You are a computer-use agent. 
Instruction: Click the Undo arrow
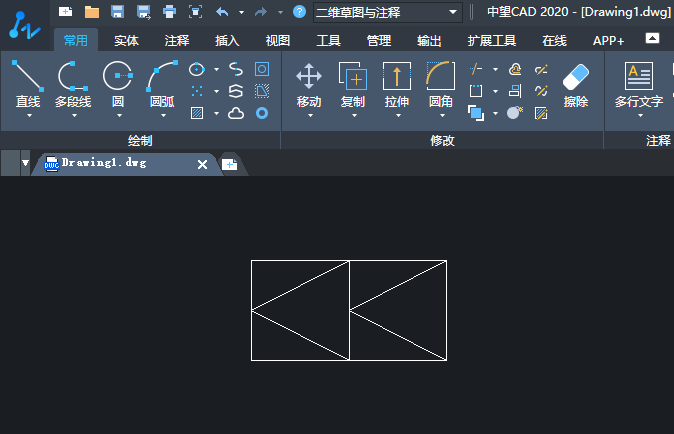point(222,12)
